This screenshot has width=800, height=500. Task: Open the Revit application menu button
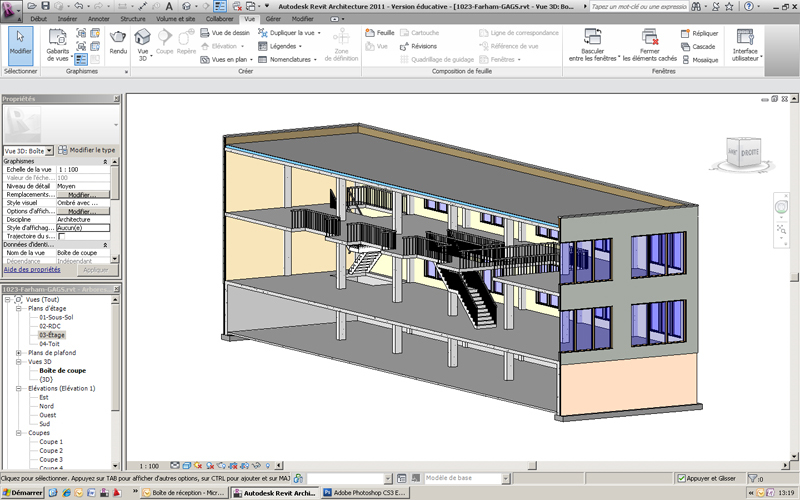click(x=11, y=9)
